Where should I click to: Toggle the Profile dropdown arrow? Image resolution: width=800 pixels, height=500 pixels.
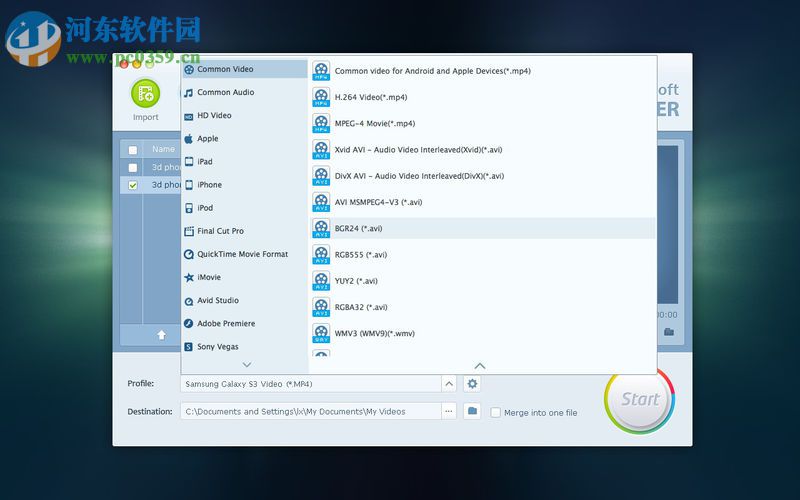click(449, 384)
